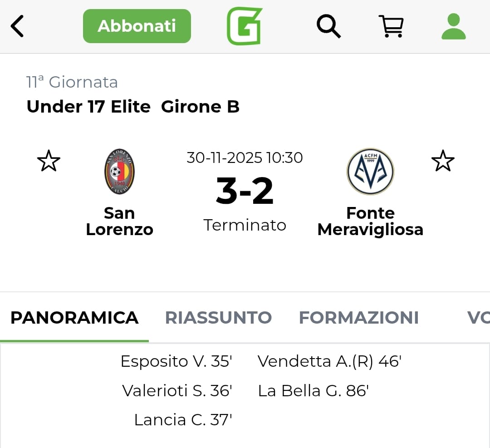Select the Panoramica tab
The width and height of the screenshot is (490, 448).
pos(74,318)
